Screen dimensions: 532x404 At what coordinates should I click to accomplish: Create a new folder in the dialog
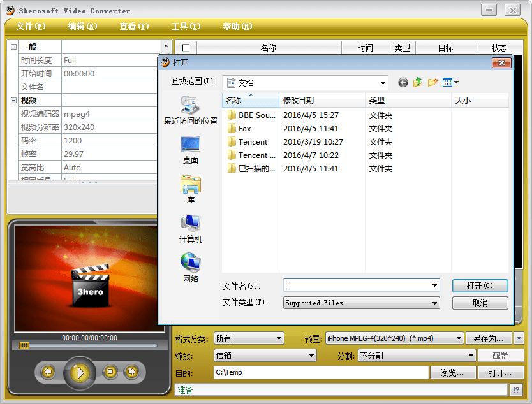click(x=432, y=82)
